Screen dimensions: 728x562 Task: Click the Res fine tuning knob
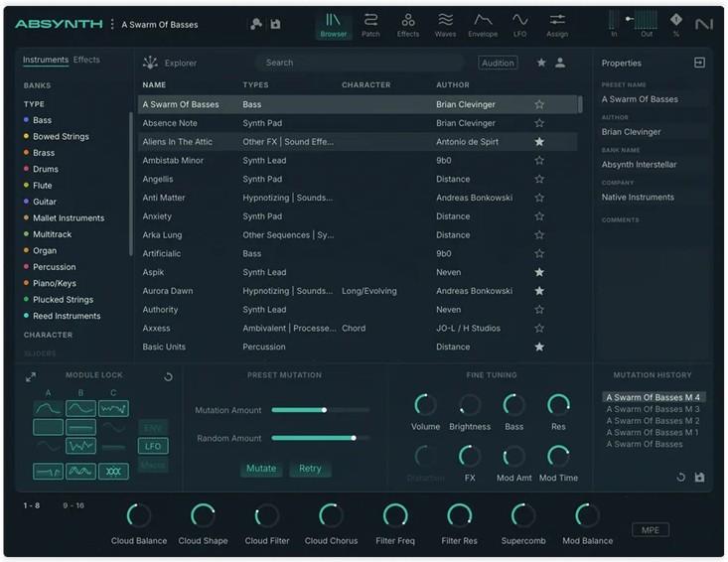coord(558,405)
